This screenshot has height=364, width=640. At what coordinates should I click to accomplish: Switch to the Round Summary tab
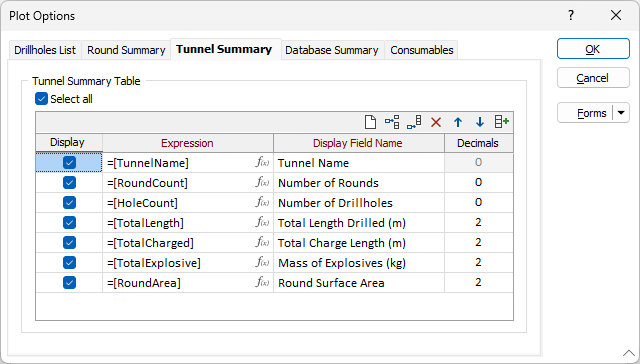pos(126,50)
